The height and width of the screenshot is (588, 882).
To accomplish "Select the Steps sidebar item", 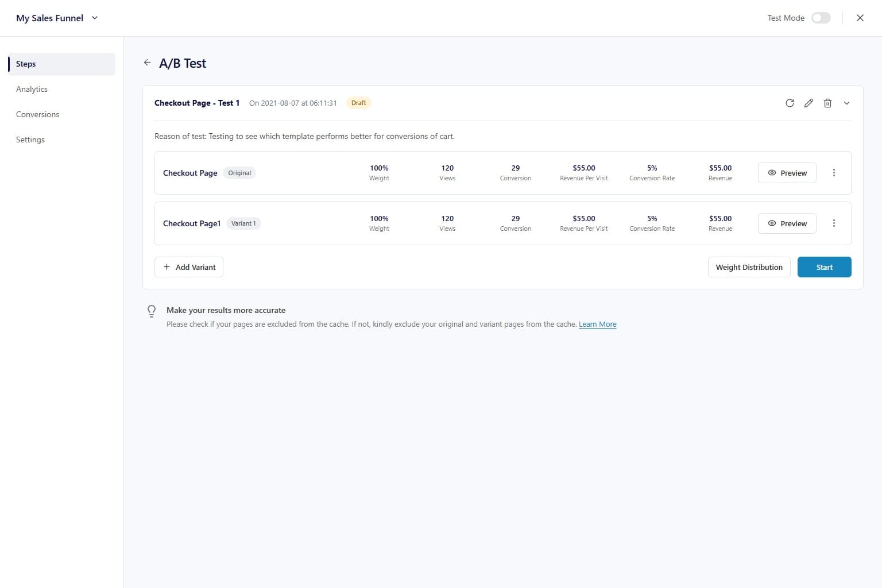I will point(61,64).
